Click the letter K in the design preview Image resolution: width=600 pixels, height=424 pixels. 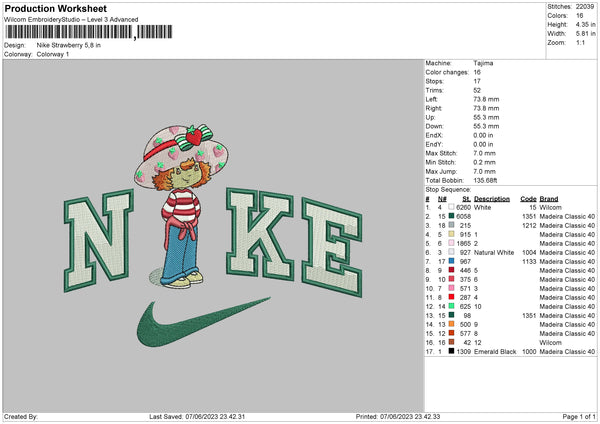point(260,233)
